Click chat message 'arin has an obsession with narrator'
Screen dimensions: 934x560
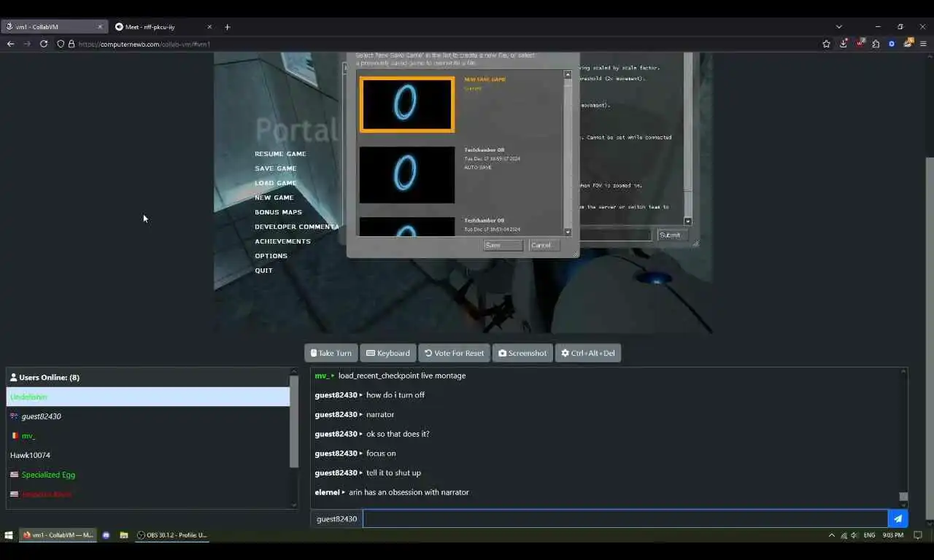(409, 492)
